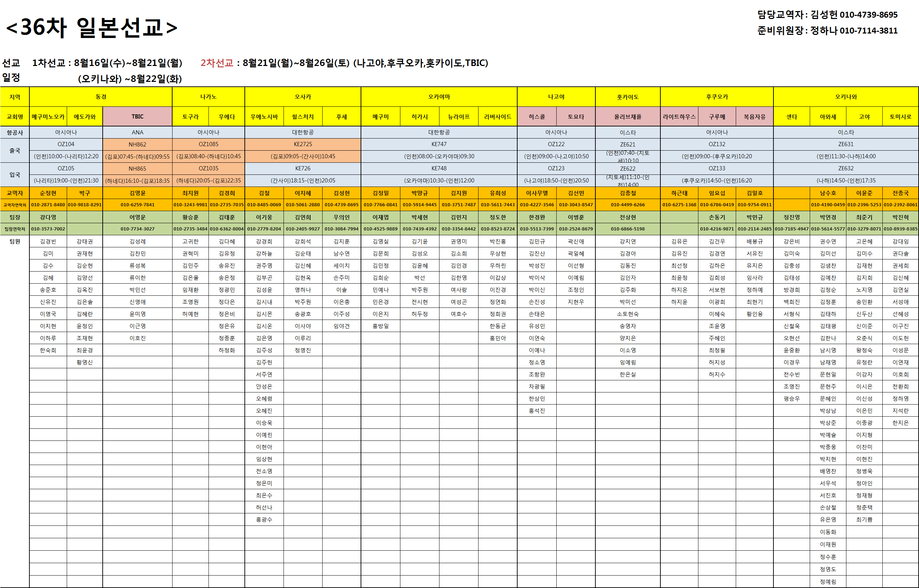Select the 항공사 row label

pos(15,132)
